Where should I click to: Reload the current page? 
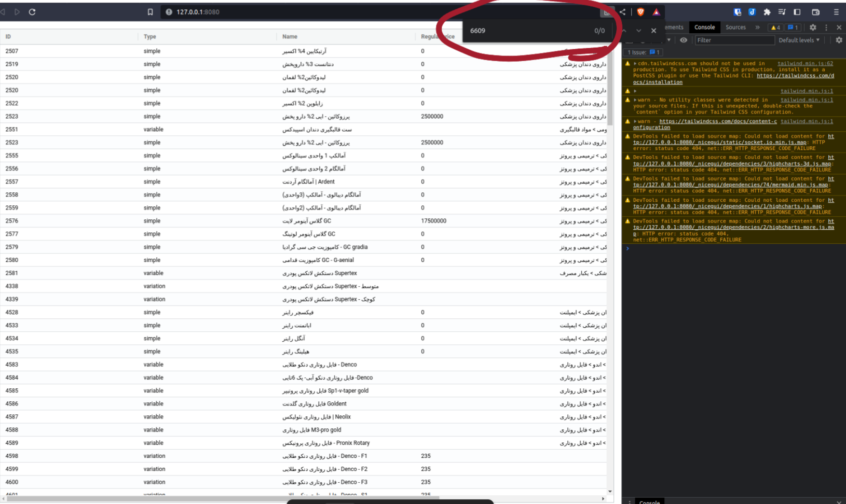tap(33, 12)
